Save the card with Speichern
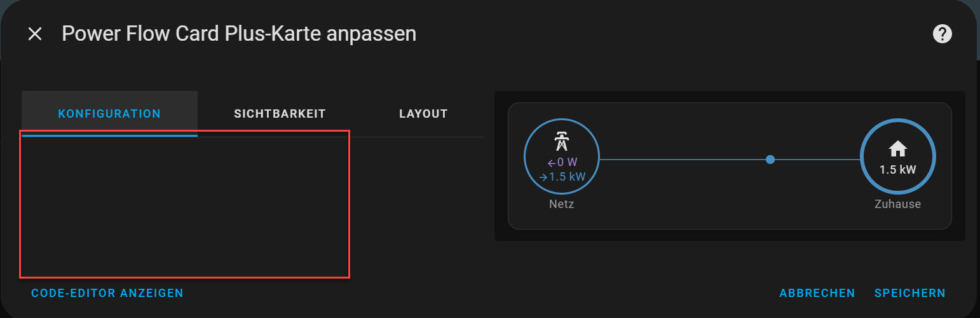980x318 pixels. point(909,293)
